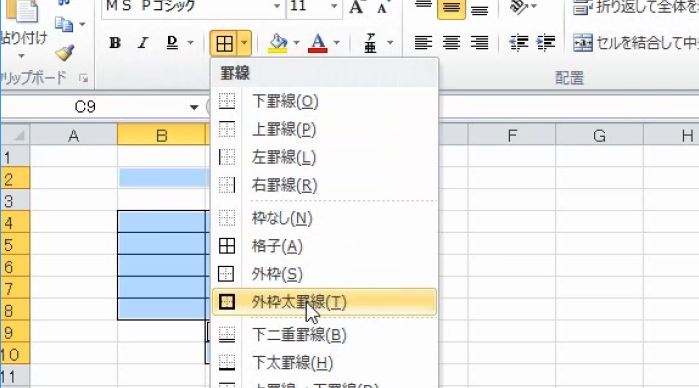Click empty cell F5

pyautogui.click(x=512, y=244)
